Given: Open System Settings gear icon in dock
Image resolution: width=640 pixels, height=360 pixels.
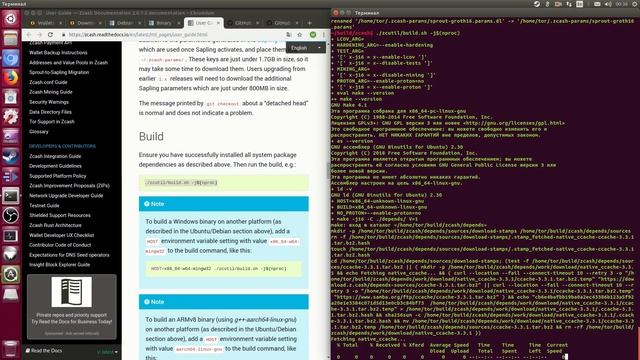Looking at the screenshot, I should click(11, 117).
